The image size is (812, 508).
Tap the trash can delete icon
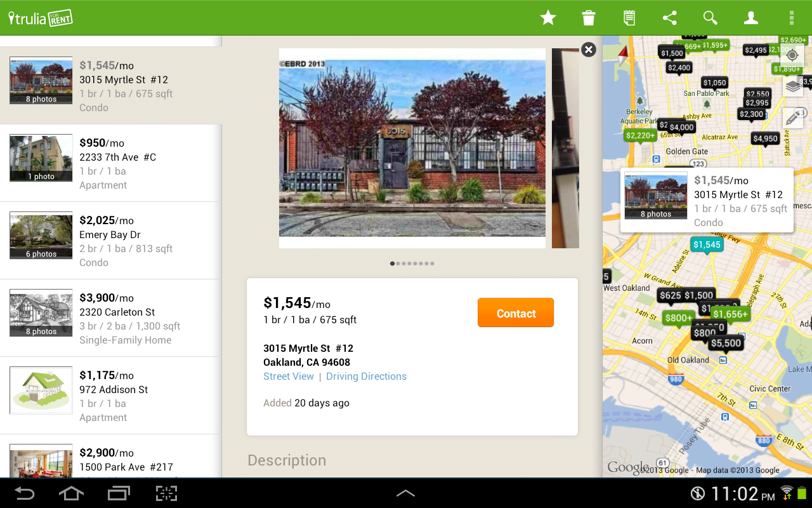pyautogui.click(x=589, y=18)
